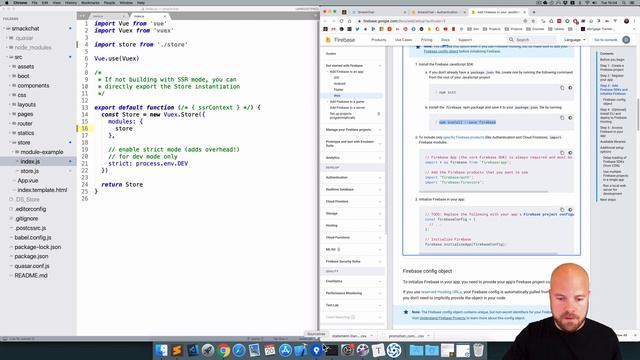This screenshot has width=640, height=360.
Task: Jump to 'Before you begin' in contents
Action: [612, 60]
